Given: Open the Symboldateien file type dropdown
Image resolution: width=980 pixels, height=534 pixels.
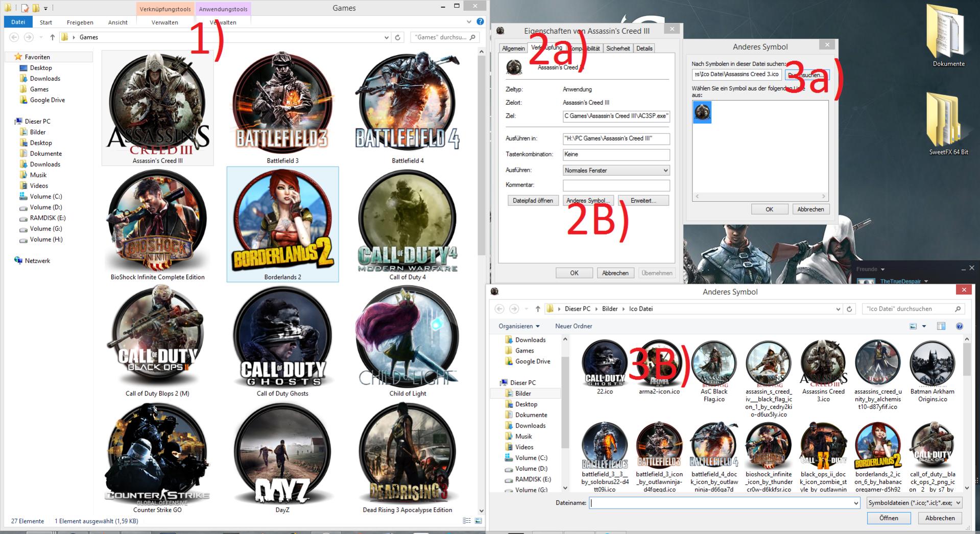Looking at the screenshot, I should (914, 503).
